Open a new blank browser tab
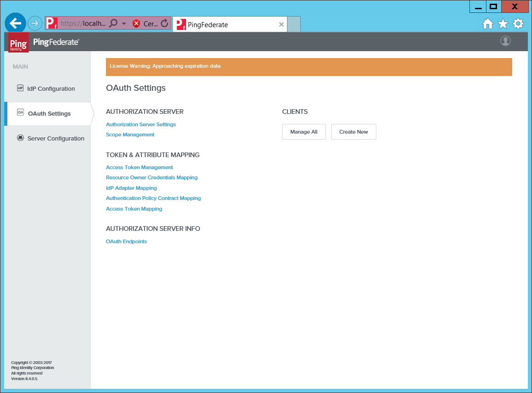This screenshot has width=532, height=393. (294, 24)
